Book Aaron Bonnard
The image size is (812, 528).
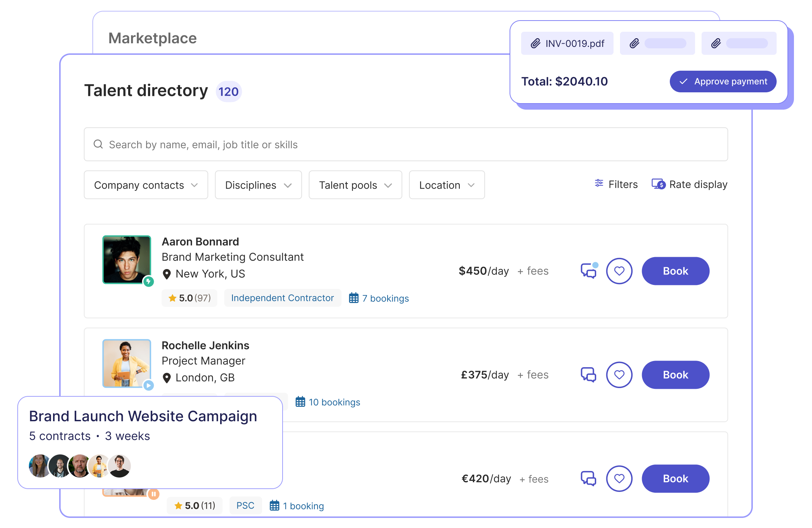point(675,271)
